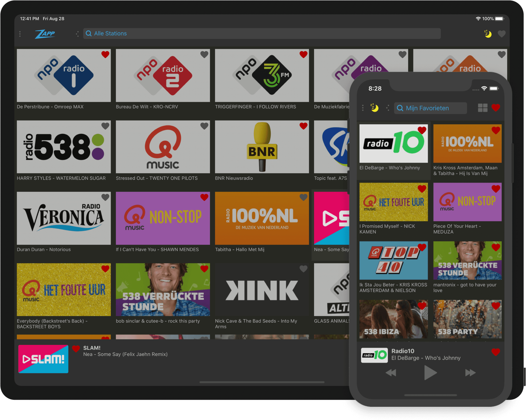Unfavorite the 538 Ibiza station
Screen dimensions: 526x420
click(x=422, y=306)
